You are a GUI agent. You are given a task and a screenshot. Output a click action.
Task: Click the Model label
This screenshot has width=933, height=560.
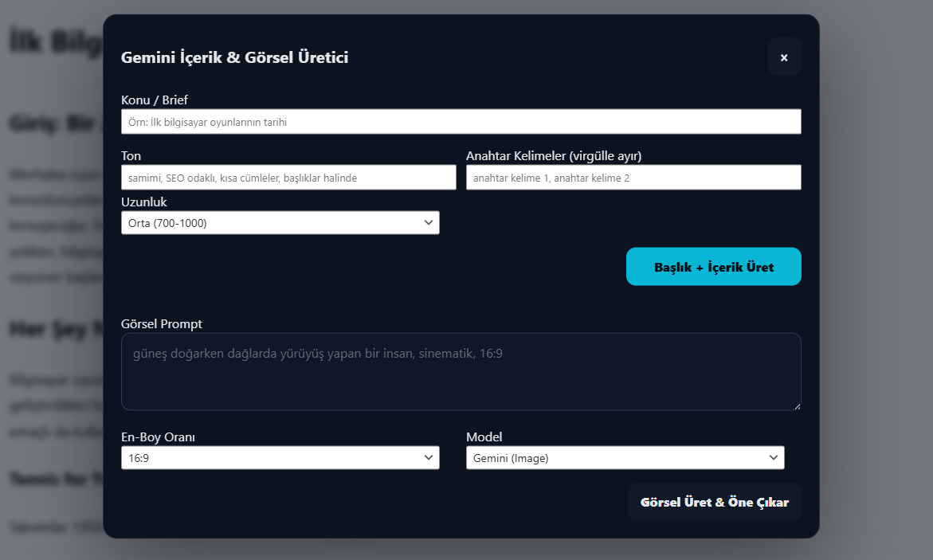click(x=484, y=437)
